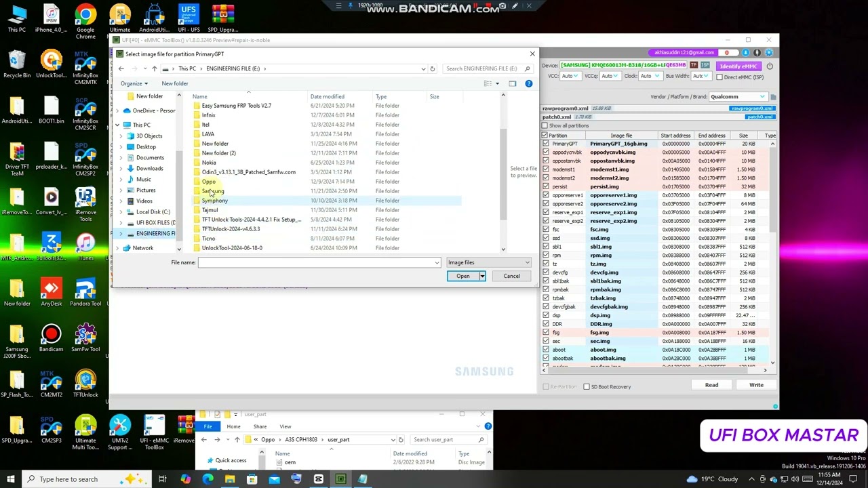The width and height of the screenshot is (868, 488).
Task: Click the blue download icon in UFI header
Action: pos(745,52)
